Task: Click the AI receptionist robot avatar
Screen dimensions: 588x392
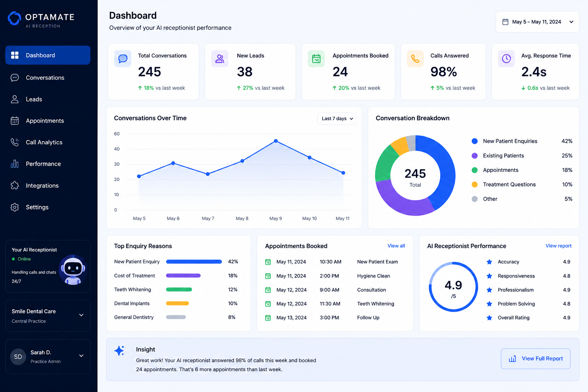Action: pyautogui.click(x=73, y=270)
